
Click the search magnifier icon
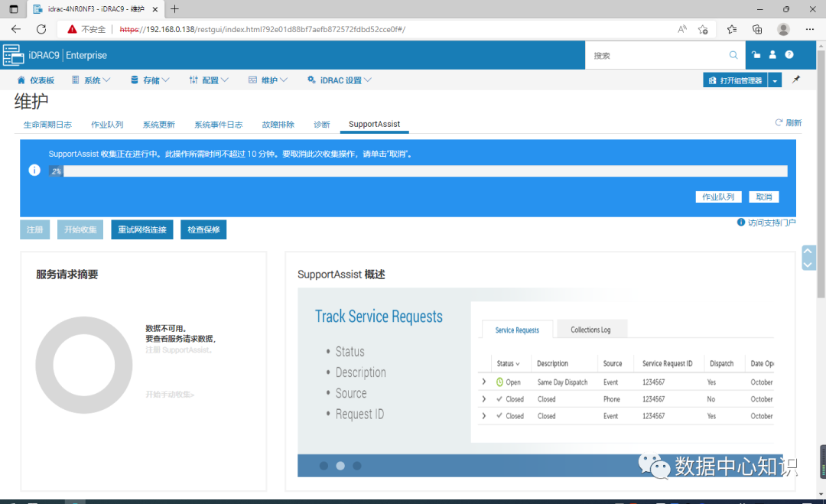[x=733, y=55]
